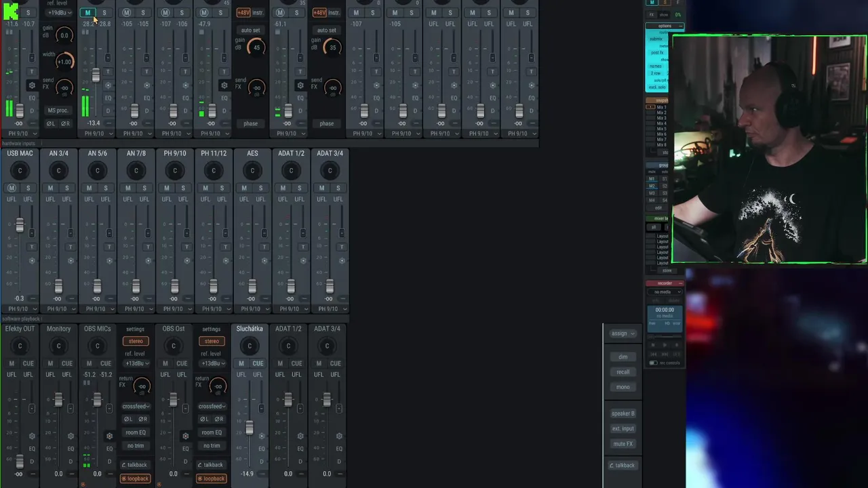This screenshot has width=868, height=488.
Task: Click the mono button
Action: [x=623, y=387]
